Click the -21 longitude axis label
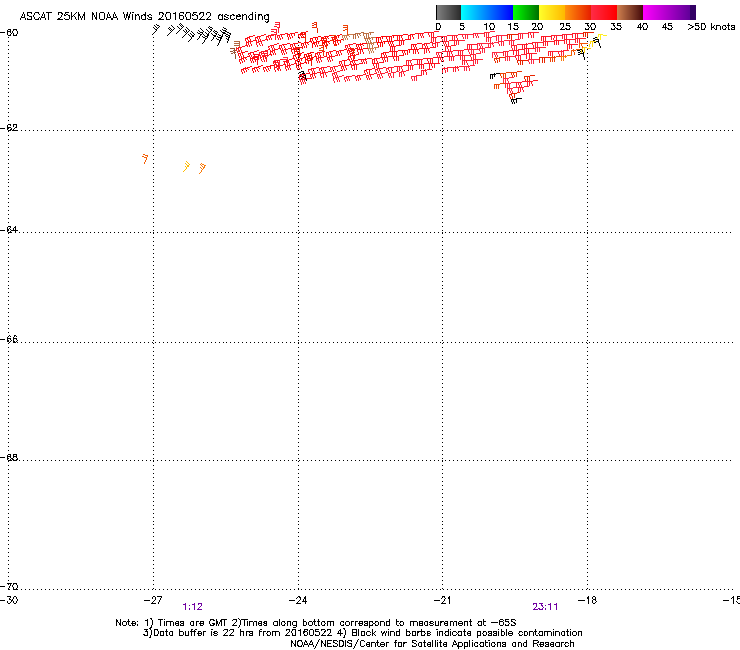 click(x=442, y=600)
